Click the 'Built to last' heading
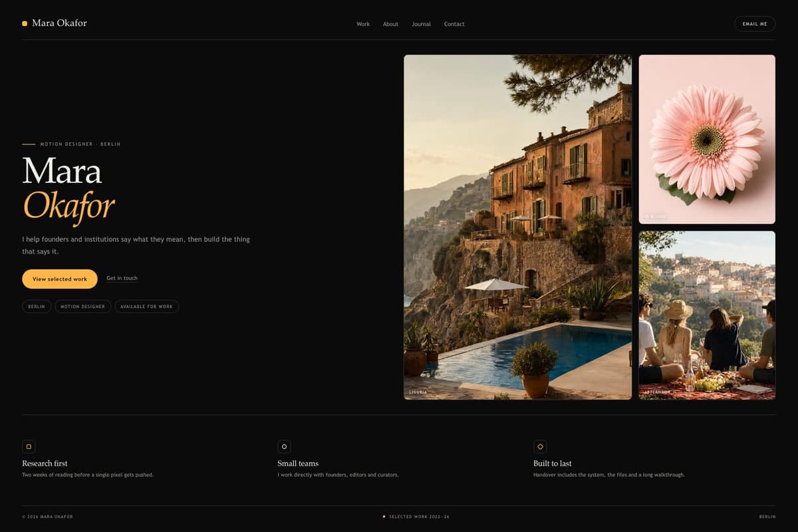Screen dimensions: 798x532 pyautogui.click(x=553, y=464)
